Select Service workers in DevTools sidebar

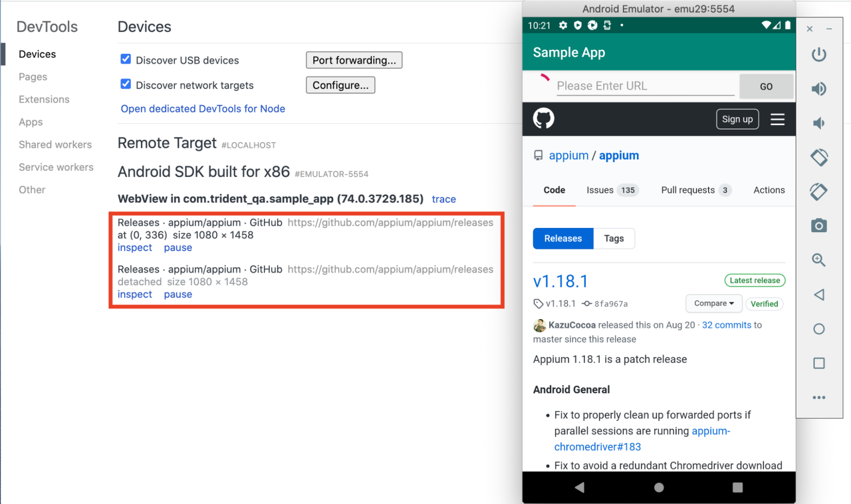click(56, 168)
